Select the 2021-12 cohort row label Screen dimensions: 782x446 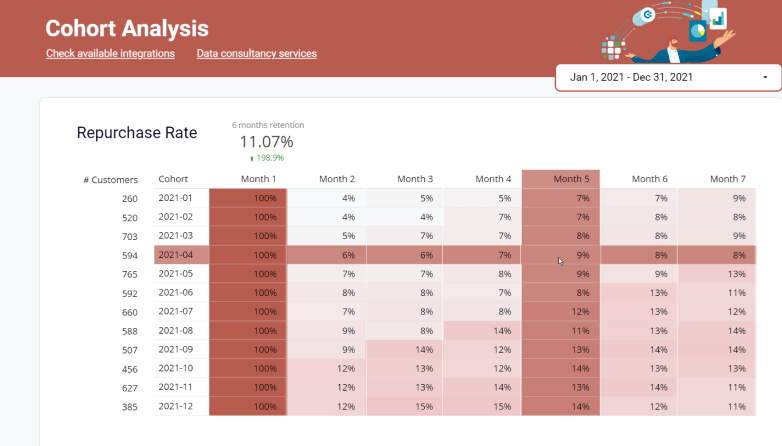coord(176,406)
